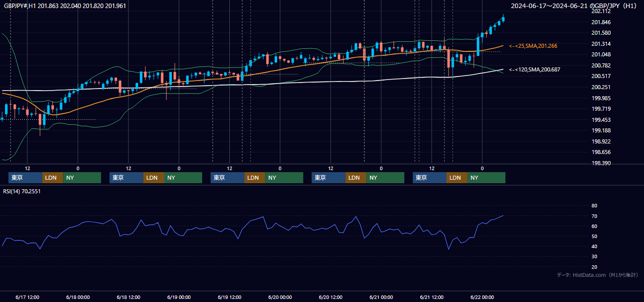Click the 201.846 price axis value

pos(601,22)
